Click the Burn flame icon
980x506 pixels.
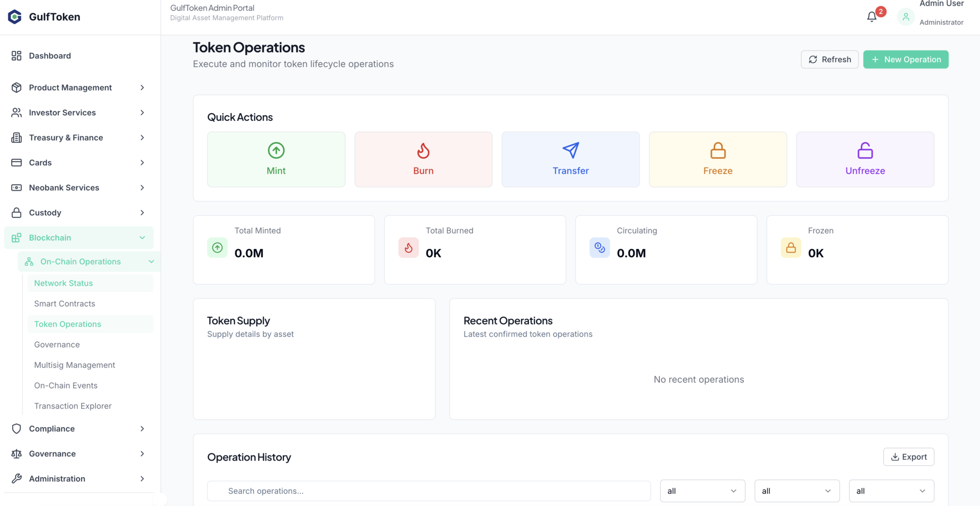pos(423,150)
